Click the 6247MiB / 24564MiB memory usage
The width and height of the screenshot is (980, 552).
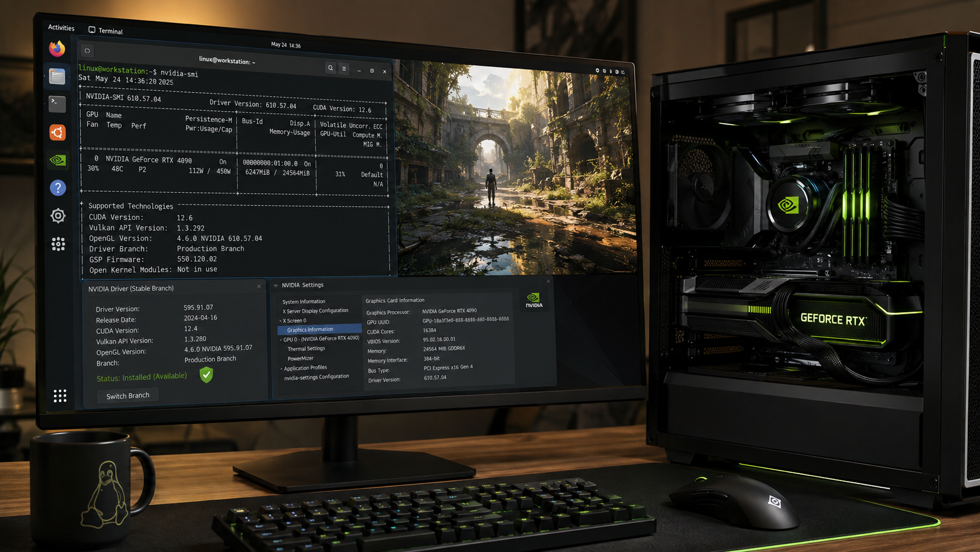pos(277,172)
